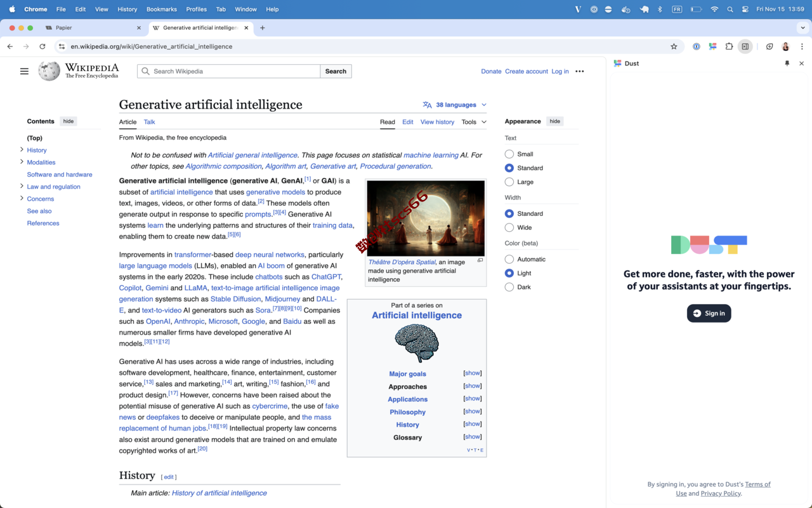The width and height of the screenshot is (812, 508).
Task: Select Standard under Width
Action: pos(509,214)
